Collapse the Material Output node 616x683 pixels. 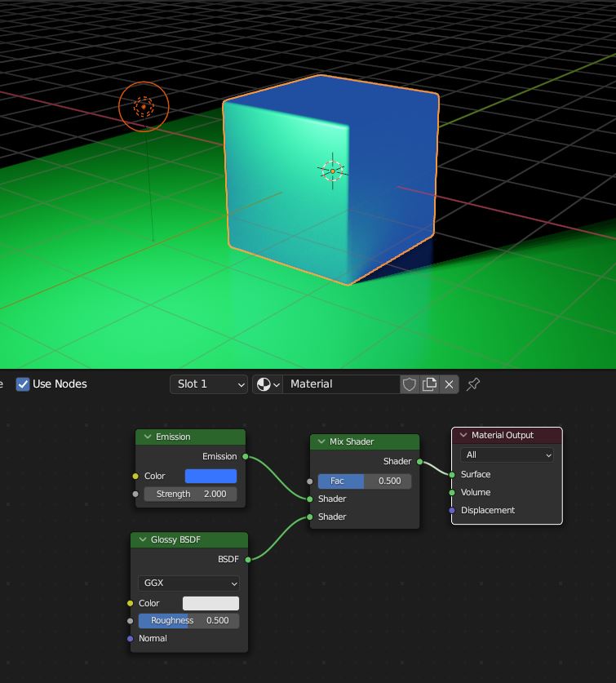pos(463,435)
